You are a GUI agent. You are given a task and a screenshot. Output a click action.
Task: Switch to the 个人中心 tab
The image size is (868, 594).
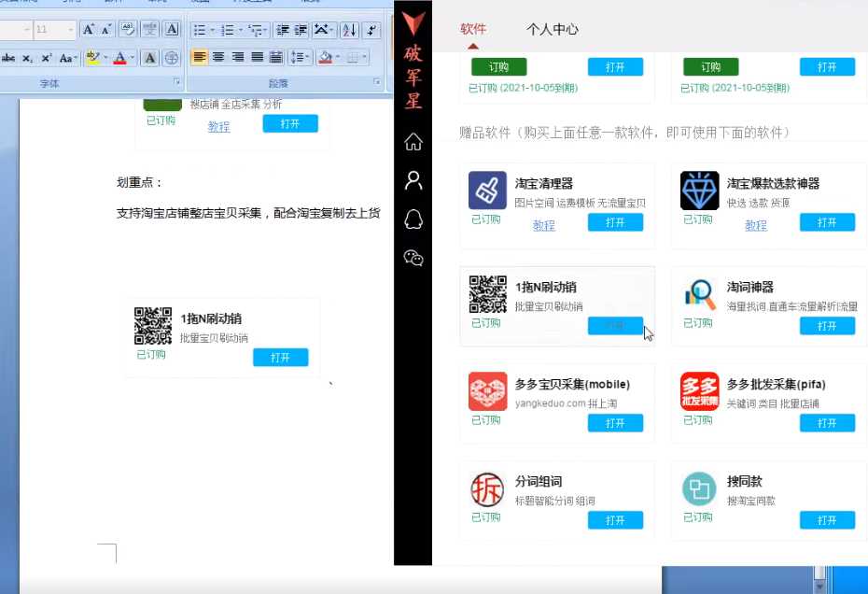pos(553,29)
